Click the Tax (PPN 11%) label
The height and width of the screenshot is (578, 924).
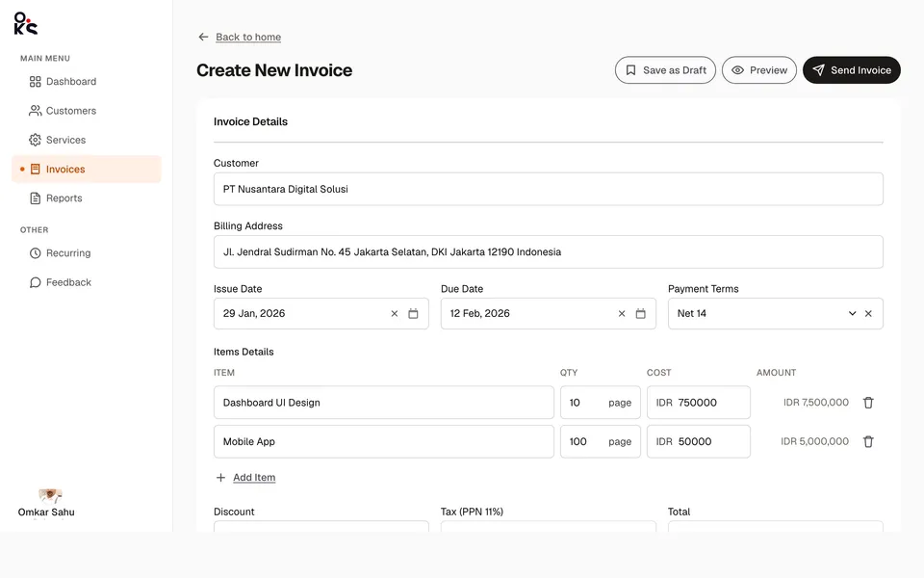pos(472,512)
